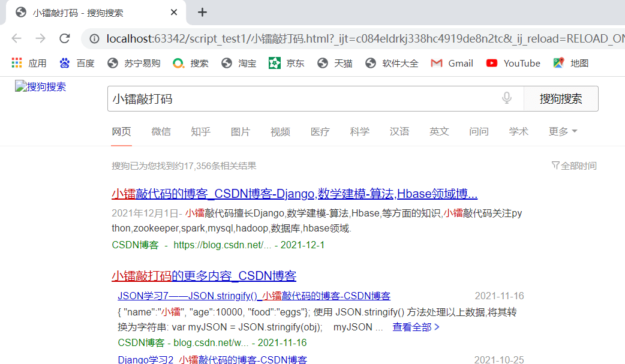Open the 天猫 bookmark
The width and height of the screenshot is (625, 364).
coord(335,63)
